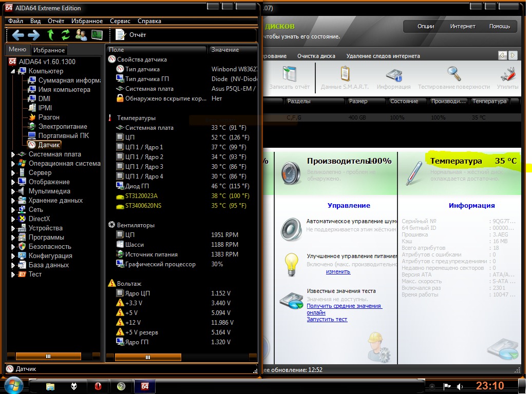Image resolution: width=532 pixels, height=394 pixels.
Task: Click the Утилиты swiss-knife icon
Action: click(x=507, y=73)
